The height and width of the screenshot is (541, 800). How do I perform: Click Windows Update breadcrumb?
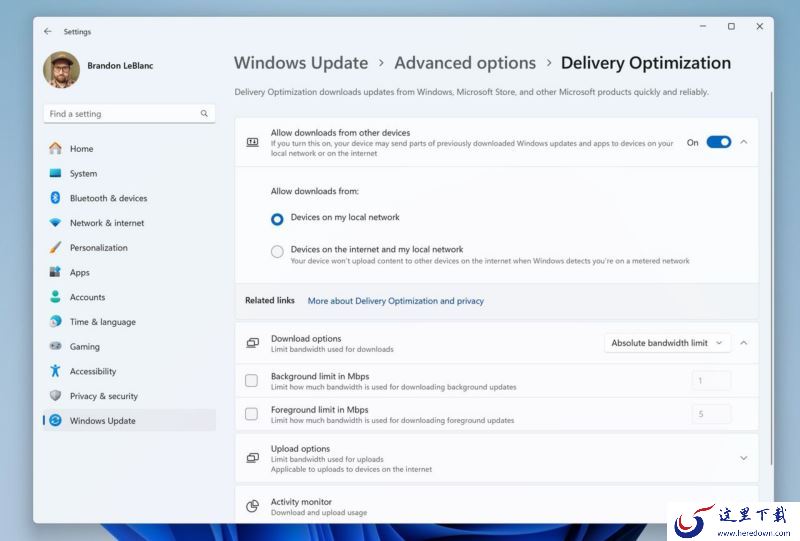coord(301,63)
